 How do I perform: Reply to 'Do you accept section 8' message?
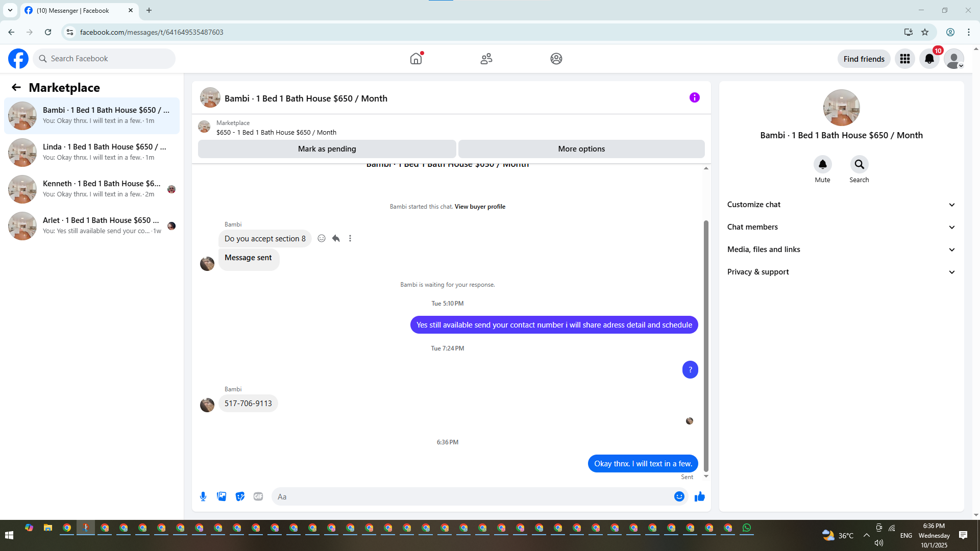[x=336, y=238]
